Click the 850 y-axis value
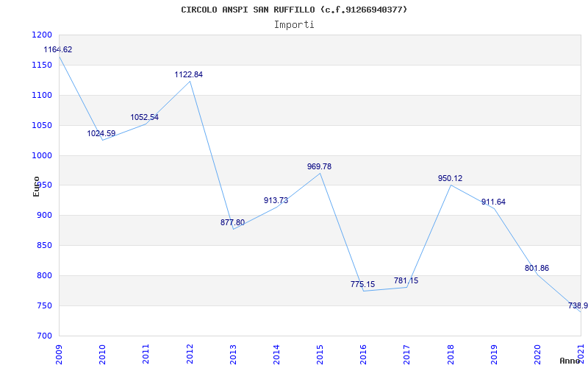This screenshot has height=368, width=588. [44, 246]
